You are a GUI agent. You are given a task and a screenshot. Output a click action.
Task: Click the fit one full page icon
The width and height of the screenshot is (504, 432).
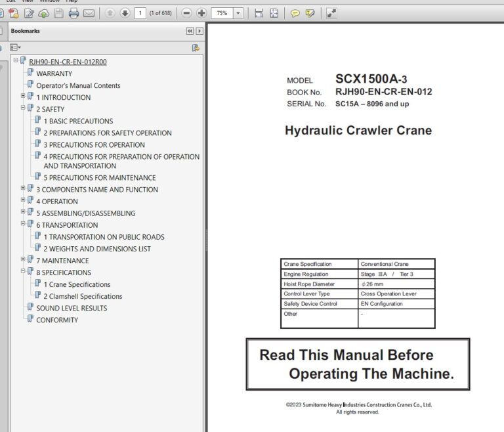(274, 13)
